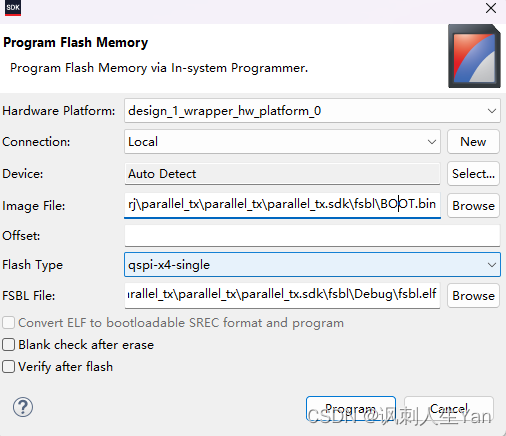Click the New connection button
This screenshot has width=506, height=436.
(473, 142)
